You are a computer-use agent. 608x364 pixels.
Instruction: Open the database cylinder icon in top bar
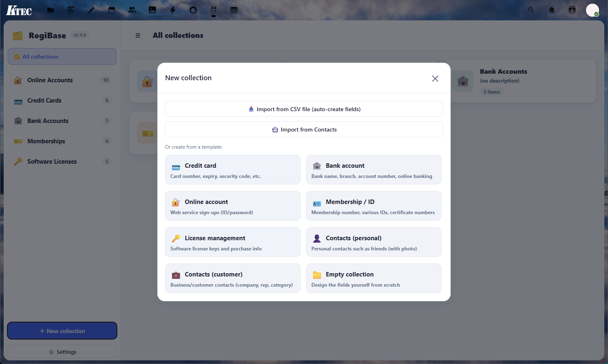[x=214, y=10]
